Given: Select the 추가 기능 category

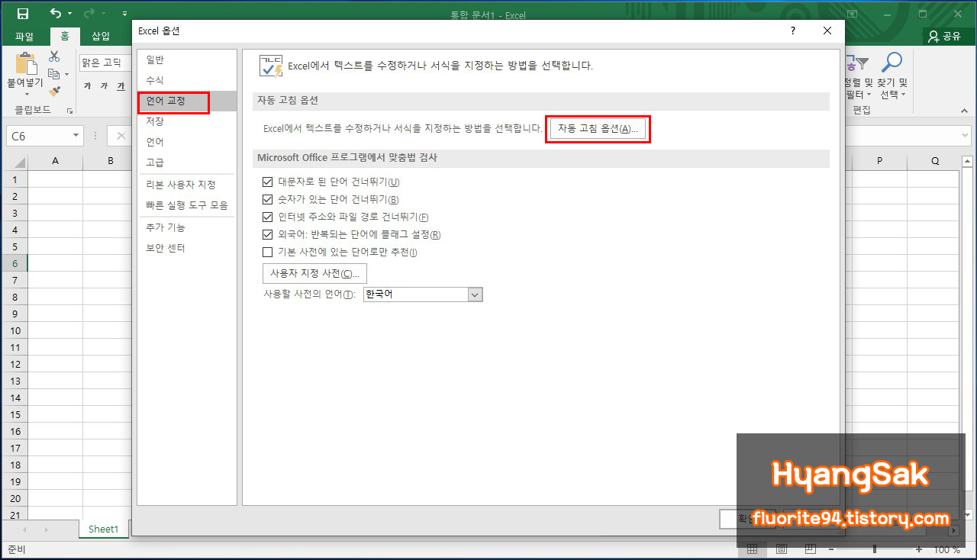Looking at the screenshot, I should click(x=187, y=227).
